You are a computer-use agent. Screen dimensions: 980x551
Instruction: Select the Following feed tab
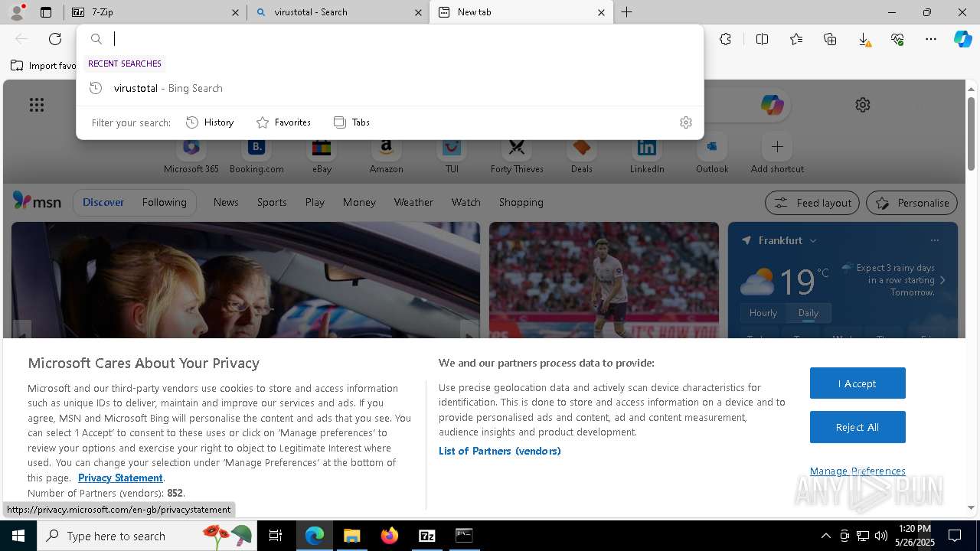click(x=164, y=202)
